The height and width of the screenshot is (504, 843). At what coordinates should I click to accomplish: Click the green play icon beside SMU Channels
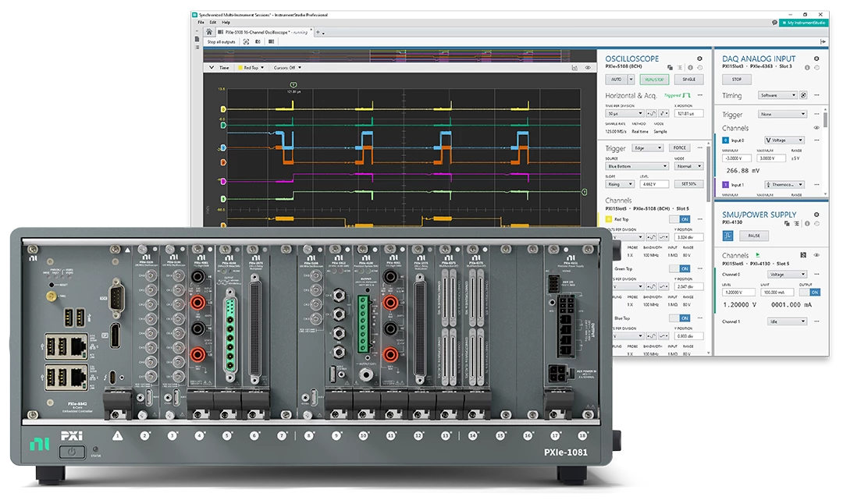pos(758,254)
